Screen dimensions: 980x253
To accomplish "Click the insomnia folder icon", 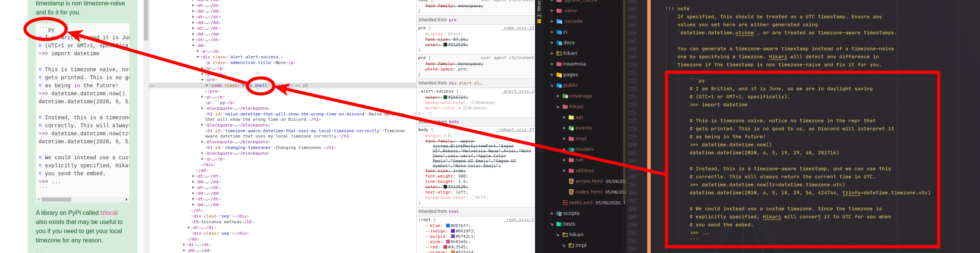I will (x=559, y=64).
